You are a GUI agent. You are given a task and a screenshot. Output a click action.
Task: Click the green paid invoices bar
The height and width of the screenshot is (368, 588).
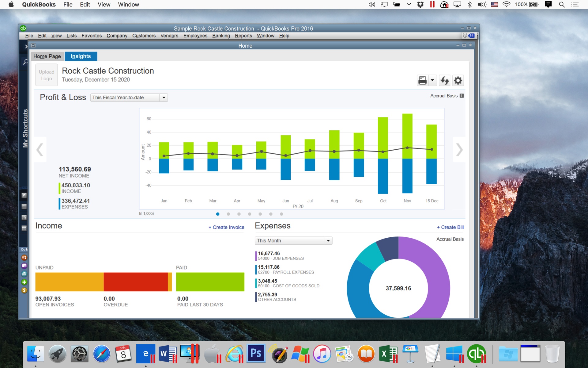click(x=210, y=282)
